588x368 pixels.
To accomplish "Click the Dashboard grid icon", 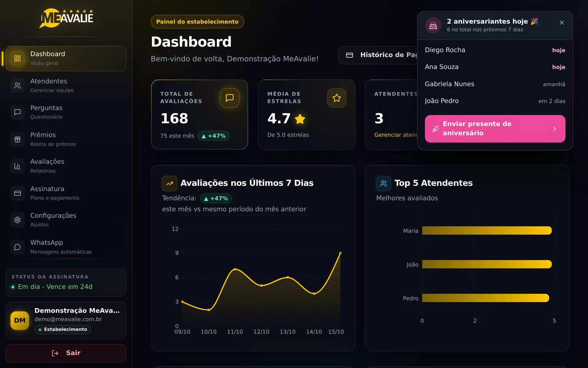I will (x=17, y=58).
